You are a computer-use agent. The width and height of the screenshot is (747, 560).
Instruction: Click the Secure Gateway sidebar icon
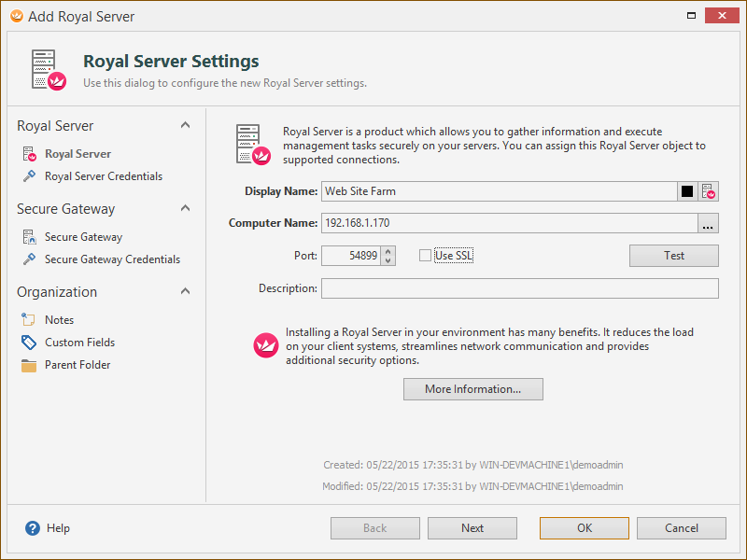[x=30, y=237]
